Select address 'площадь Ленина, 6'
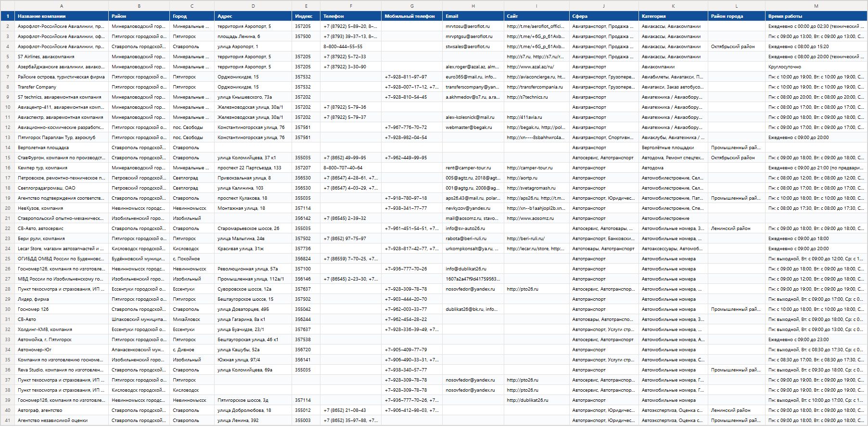This screenshot has height=434, width=868. [253, 37]
